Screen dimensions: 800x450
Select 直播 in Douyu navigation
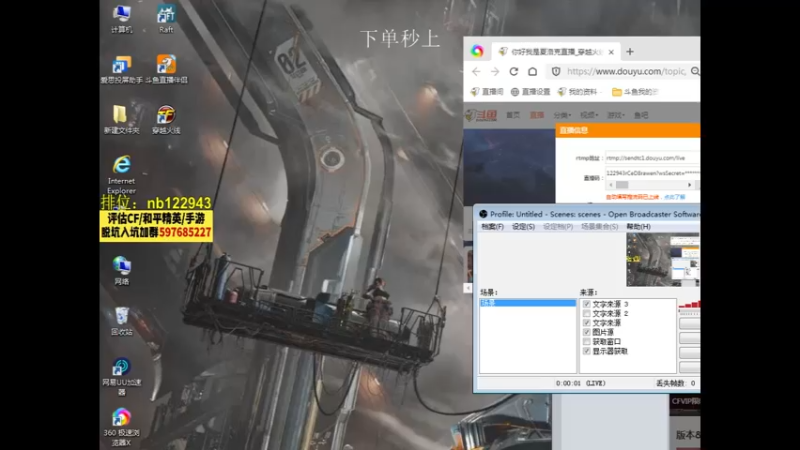tap(537, 115)
